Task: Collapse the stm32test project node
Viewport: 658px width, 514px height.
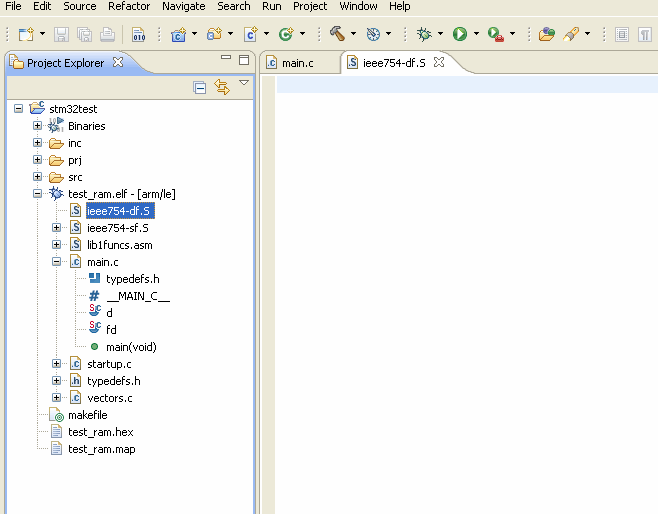Action: point(18,109)
